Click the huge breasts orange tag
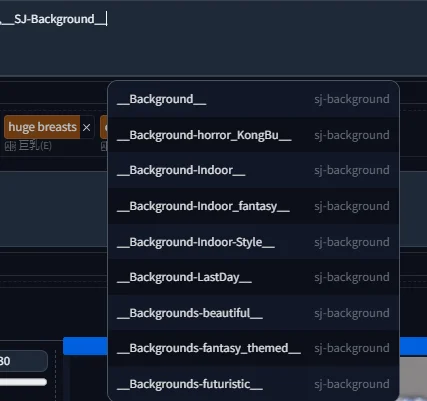427x401 pixels. tap(42, 127)
